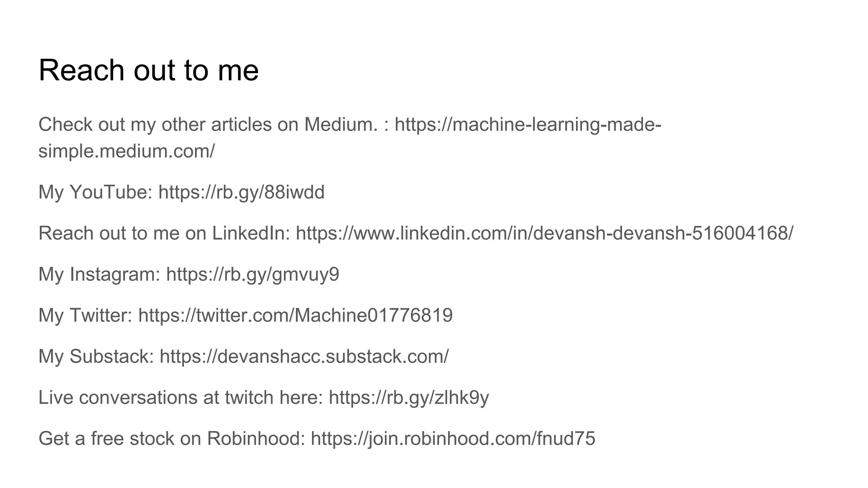The width and height of the screenshot is (868, 488).
Task: Open the Twitter Machine01776819 link
Action: tap(295, 316)
